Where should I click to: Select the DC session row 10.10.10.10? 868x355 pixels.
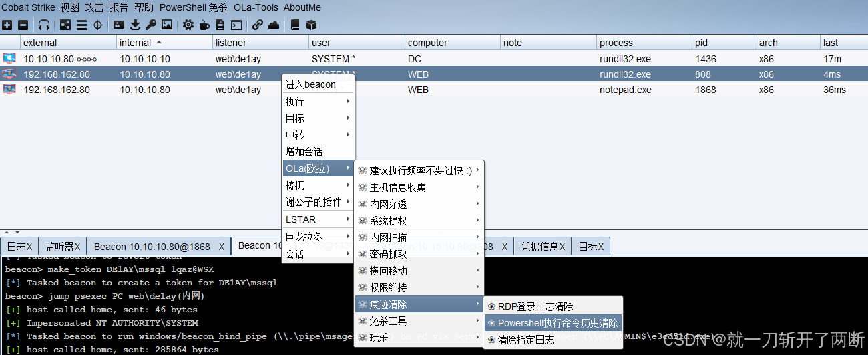[434, 59]
